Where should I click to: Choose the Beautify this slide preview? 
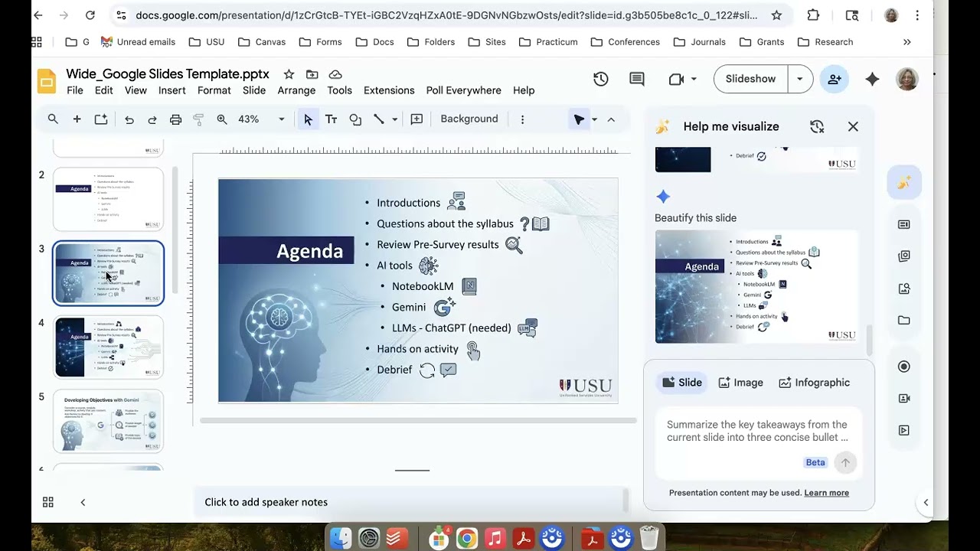[x=756, y=286]
